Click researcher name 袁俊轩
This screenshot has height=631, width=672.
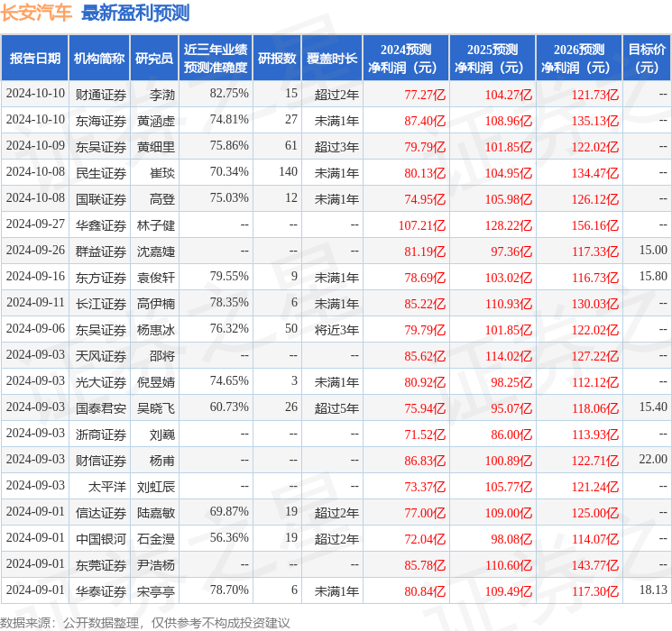156,278
